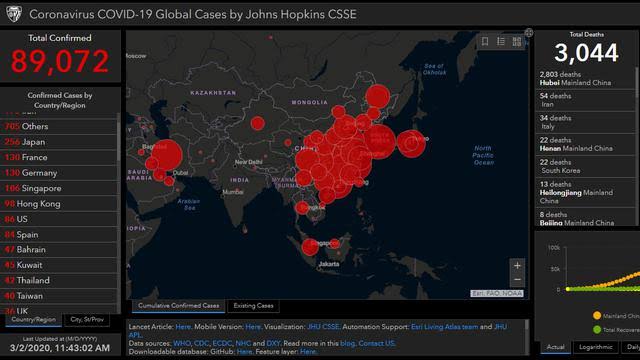Switch to the Existing Cases tab
This screenshot has width=640, height=360.
click(253, 306)
